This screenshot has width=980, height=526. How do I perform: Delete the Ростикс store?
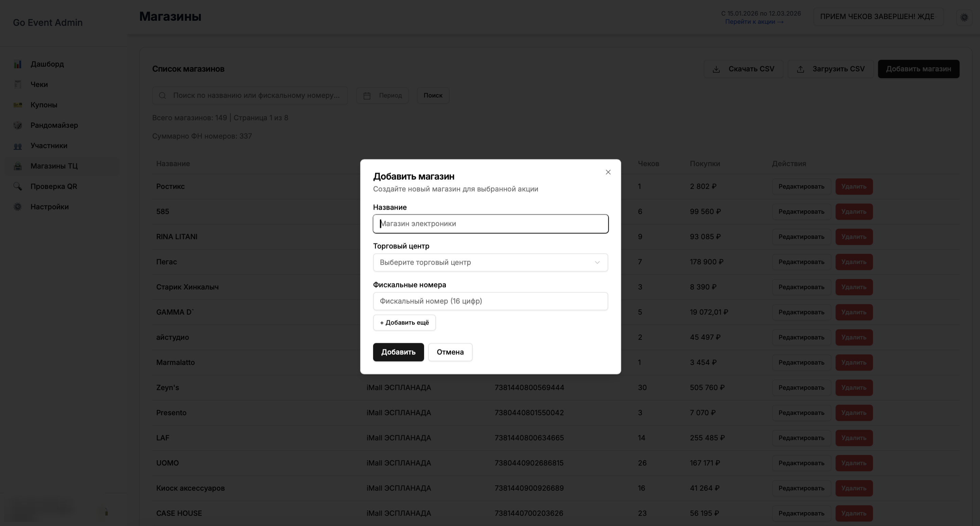(854, 187)
